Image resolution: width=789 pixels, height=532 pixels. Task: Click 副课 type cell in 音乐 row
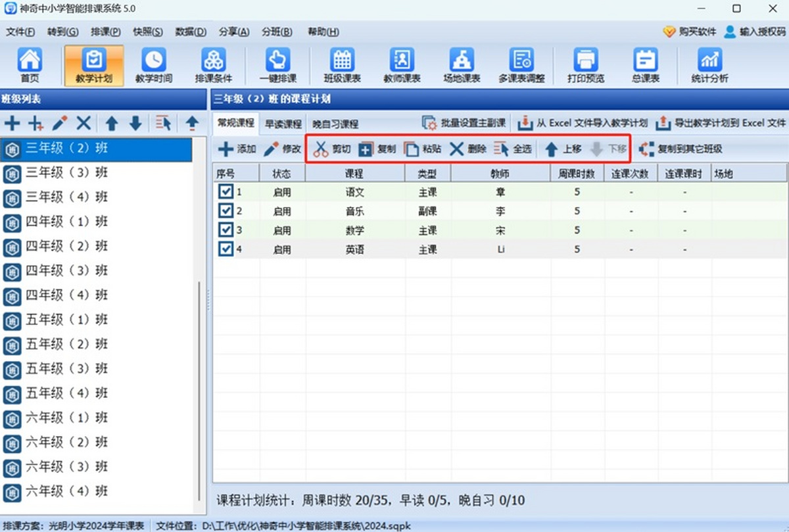pyautogui.click(x=428, y=212)
